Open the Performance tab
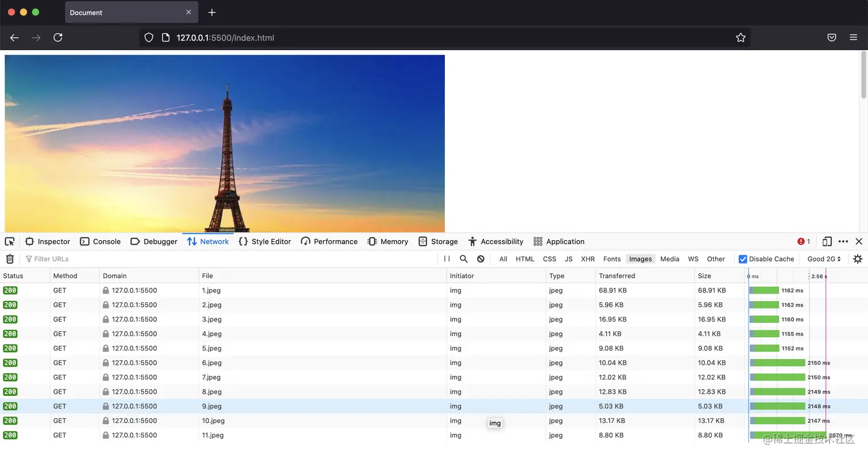 [x=329, y=241]
